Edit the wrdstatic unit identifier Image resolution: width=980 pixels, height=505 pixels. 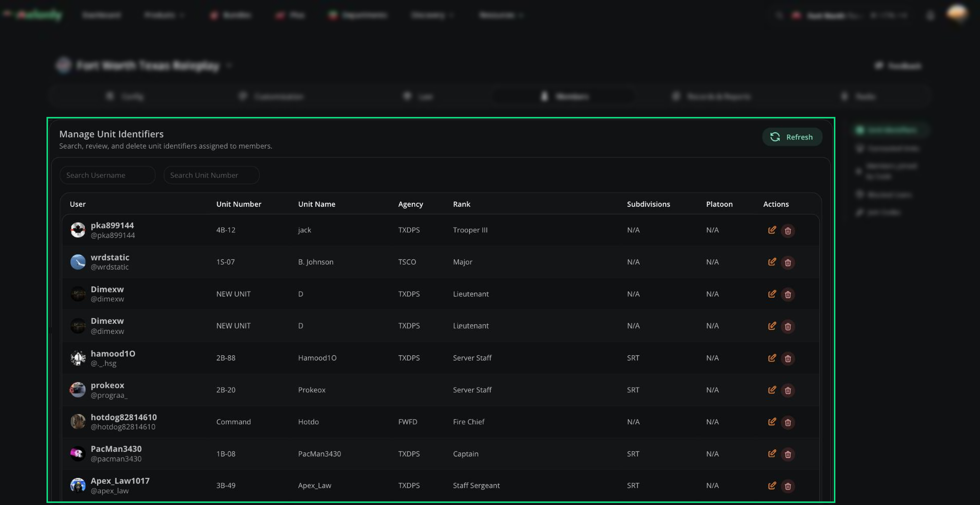pyautogui.click(x=772, y=262)
